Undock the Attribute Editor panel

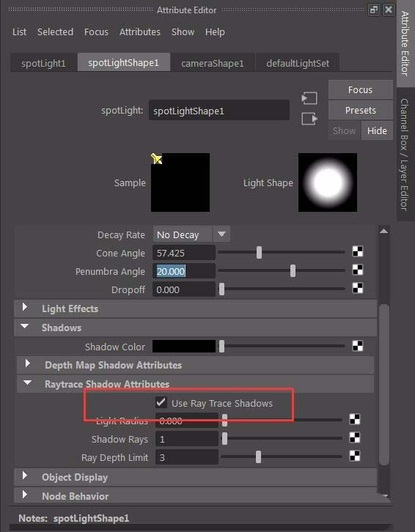point(374,10)
